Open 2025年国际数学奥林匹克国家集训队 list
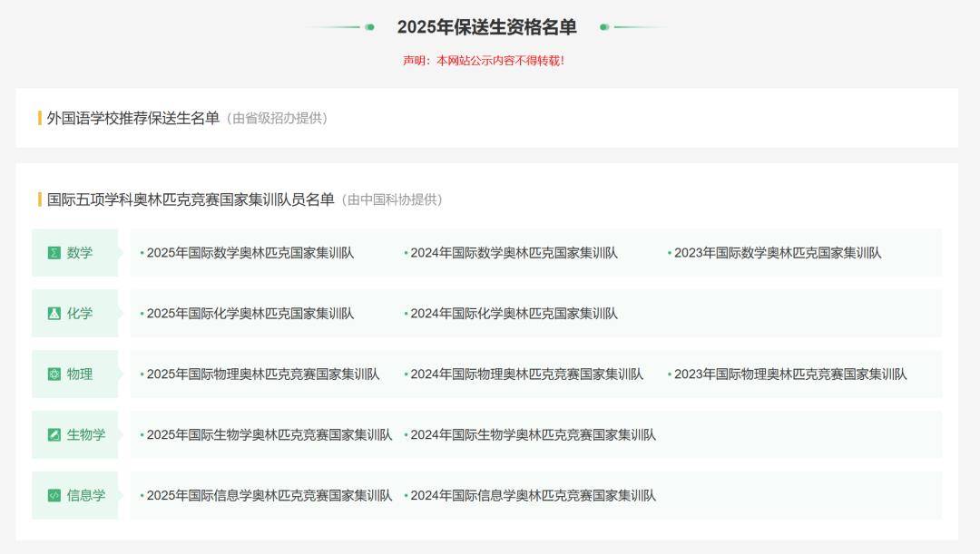This screenshot has width=980, height=554. 250,253
